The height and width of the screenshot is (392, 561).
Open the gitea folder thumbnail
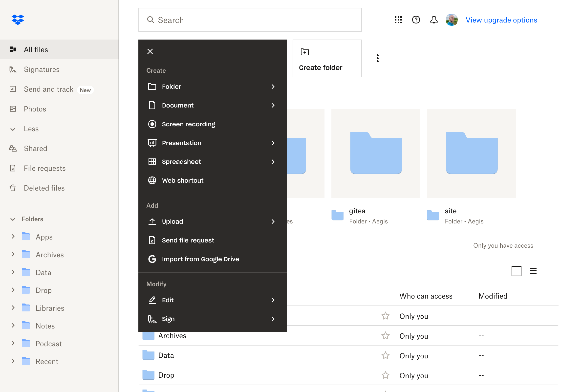376,153
